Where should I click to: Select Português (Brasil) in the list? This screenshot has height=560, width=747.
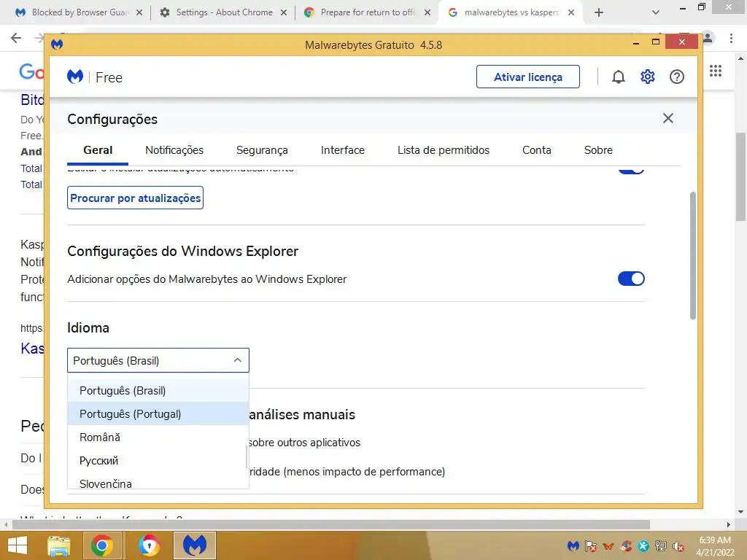[158, 391]
